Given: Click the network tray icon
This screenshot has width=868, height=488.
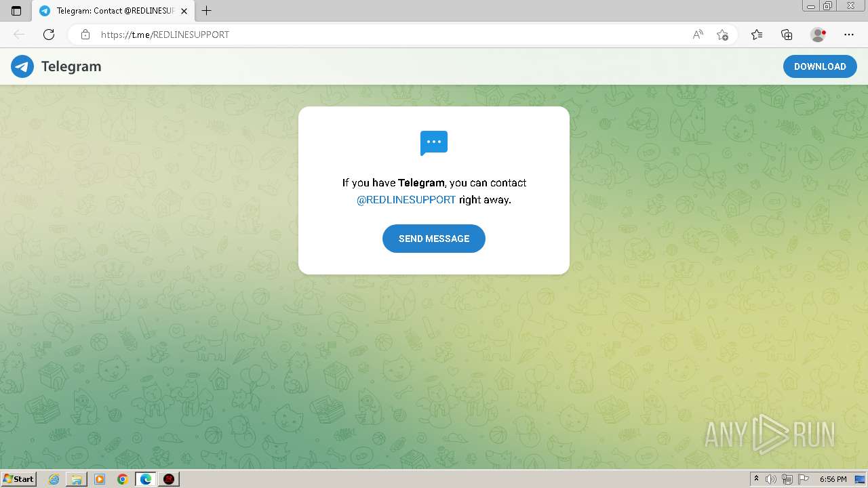Looking at the screenshot, I should pyautogui.click(x=787, y=479).
